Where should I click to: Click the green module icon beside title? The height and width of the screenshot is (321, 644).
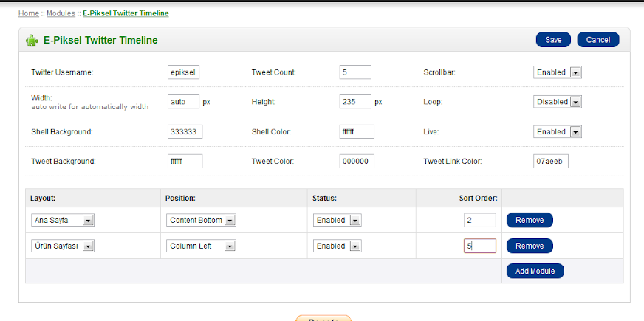32,40
